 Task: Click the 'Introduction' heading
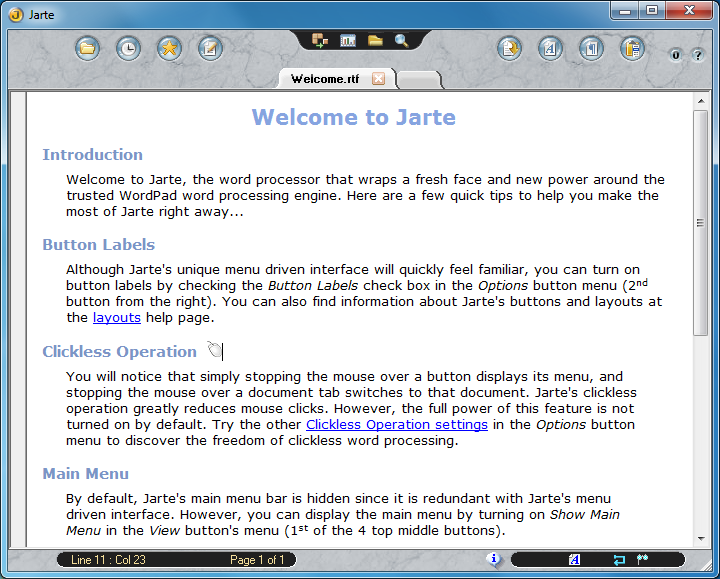pyautogui.click(x=93, y=154)
